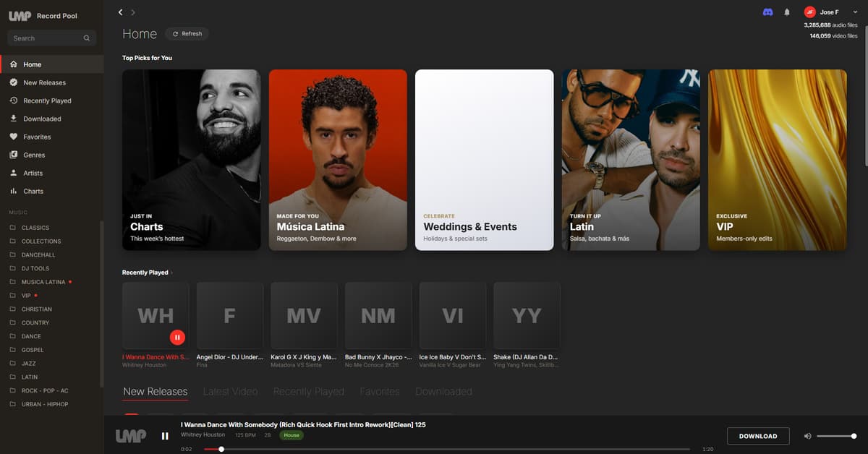Click the DJ TOOLS folder icon
Screen dimensions: 868x454
point(12,268)
